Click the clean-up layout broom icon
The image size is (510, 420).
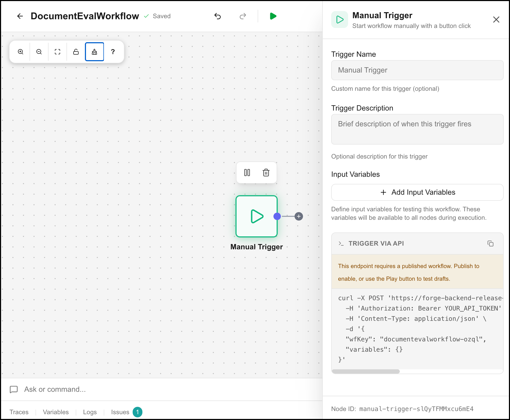tap(94, 52)
